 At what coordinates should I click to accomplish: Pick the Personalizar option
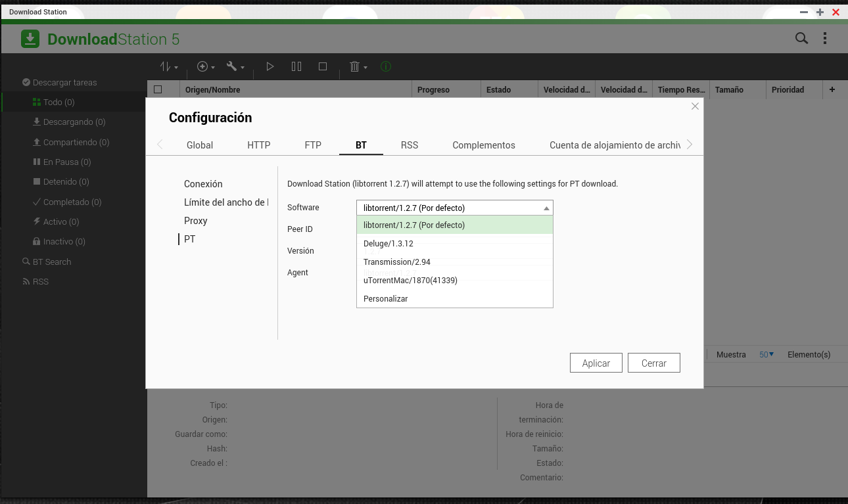coord(385,299)
